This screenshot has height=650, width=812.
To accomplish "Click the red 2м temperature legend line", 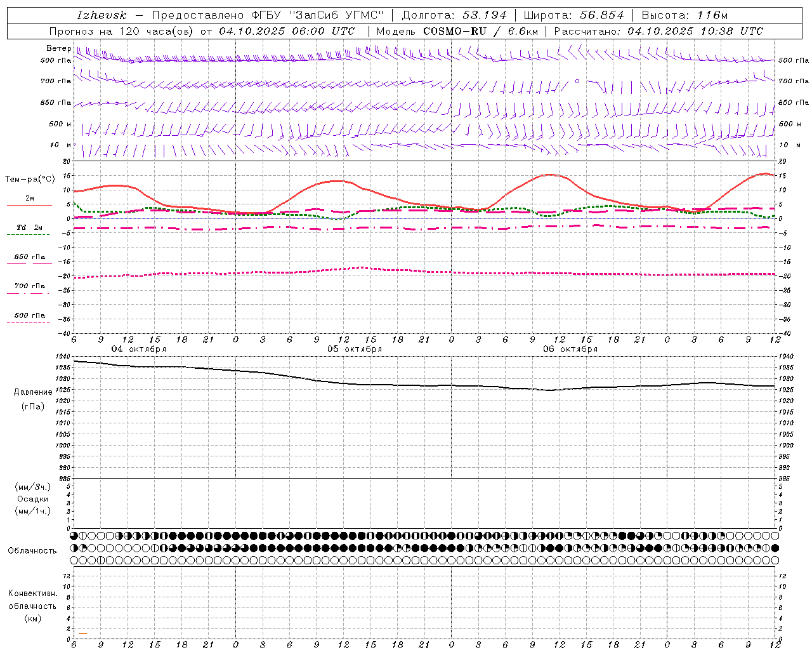I will coord(29,205).
